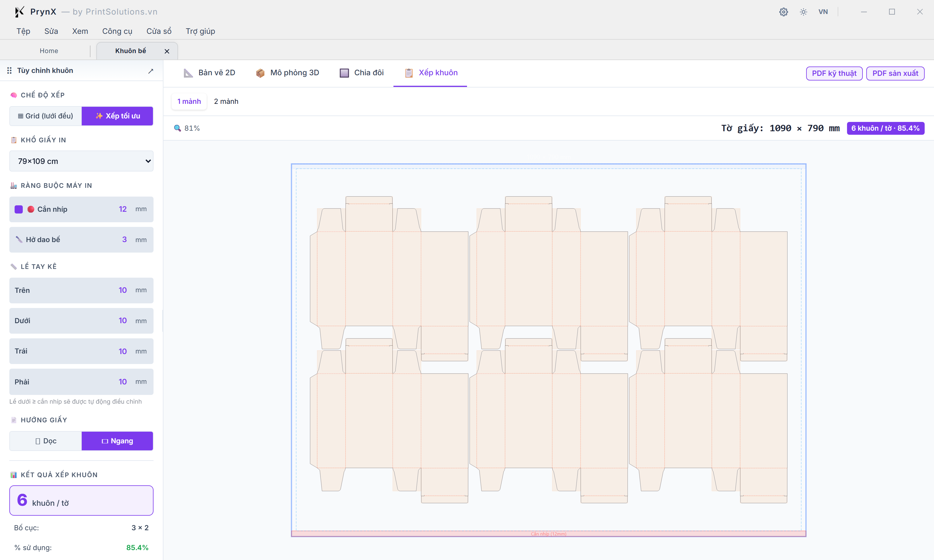Switch to the Chia đôi view

(x=362, y=73)
